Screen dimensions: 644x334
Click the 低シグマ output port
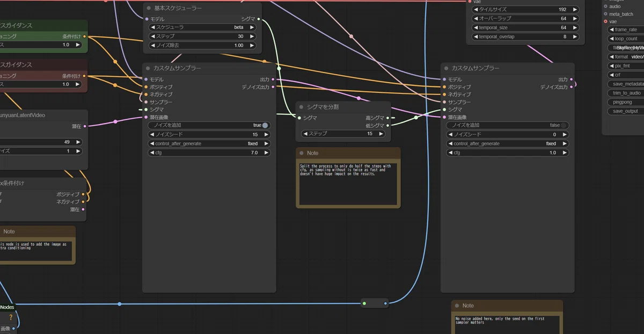tap(387, 125)
